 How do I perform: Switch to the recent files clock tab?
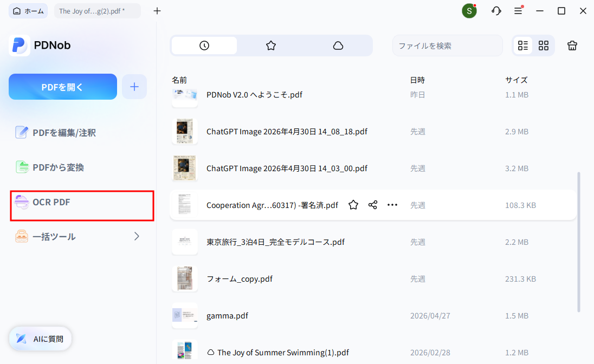[204, 45]
